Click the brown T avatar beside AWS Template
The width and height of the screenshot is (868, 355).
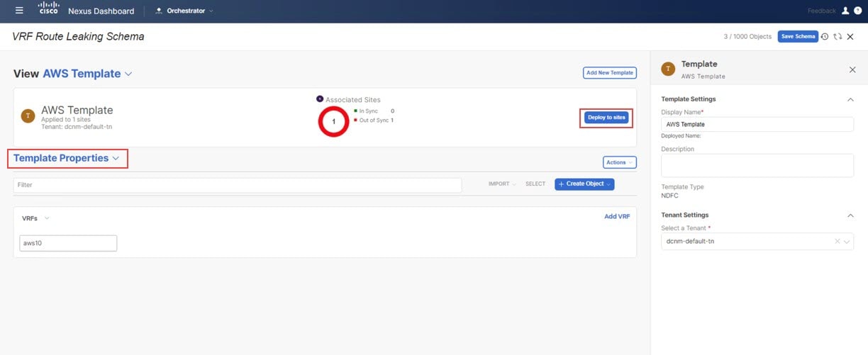28,116
